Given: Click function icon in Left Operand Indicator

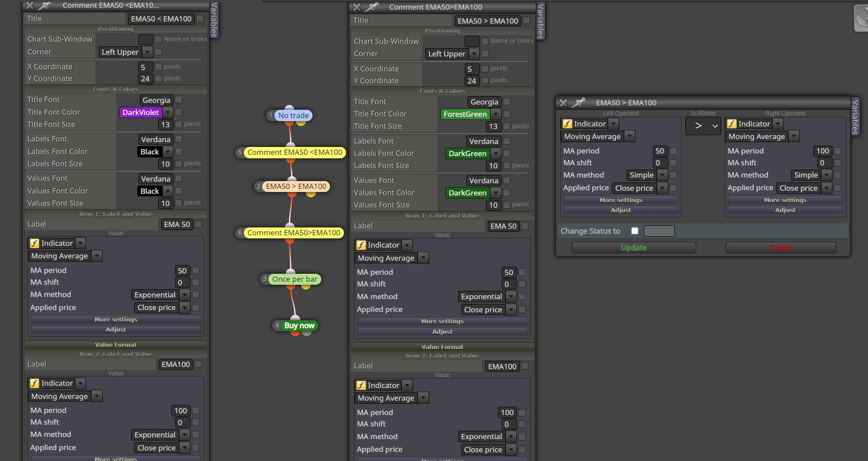Looking at the screenshot, I should click(567, 124).
